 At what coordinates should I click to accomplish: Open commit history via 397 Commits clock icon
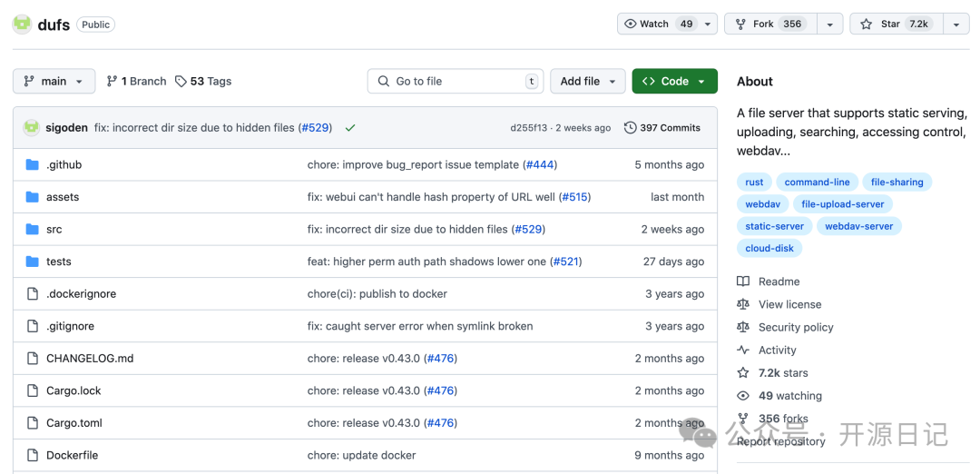[631, 128]
